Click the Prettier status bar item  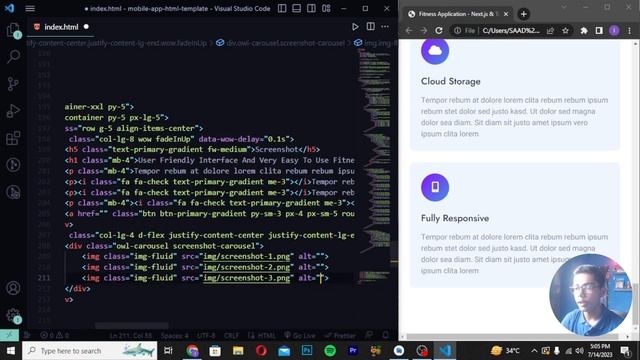(x=340, y=336)
